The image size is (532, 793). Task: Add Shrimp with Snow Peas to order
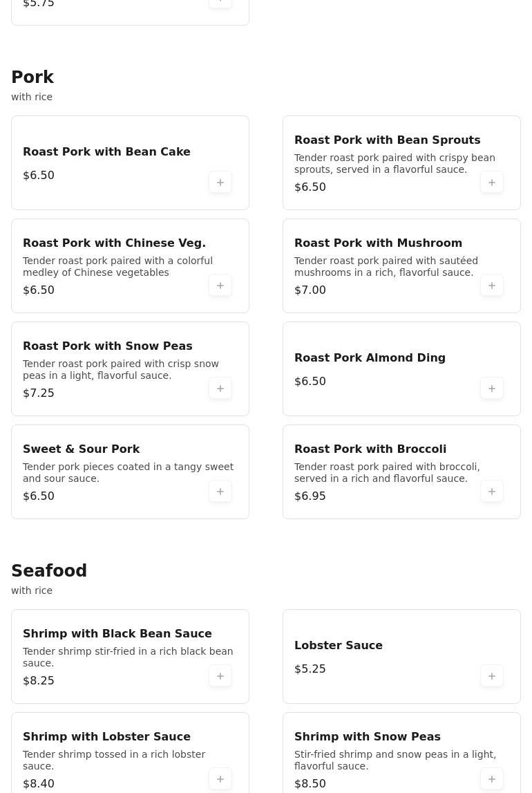pyautogui.click(x=492, y=779)
